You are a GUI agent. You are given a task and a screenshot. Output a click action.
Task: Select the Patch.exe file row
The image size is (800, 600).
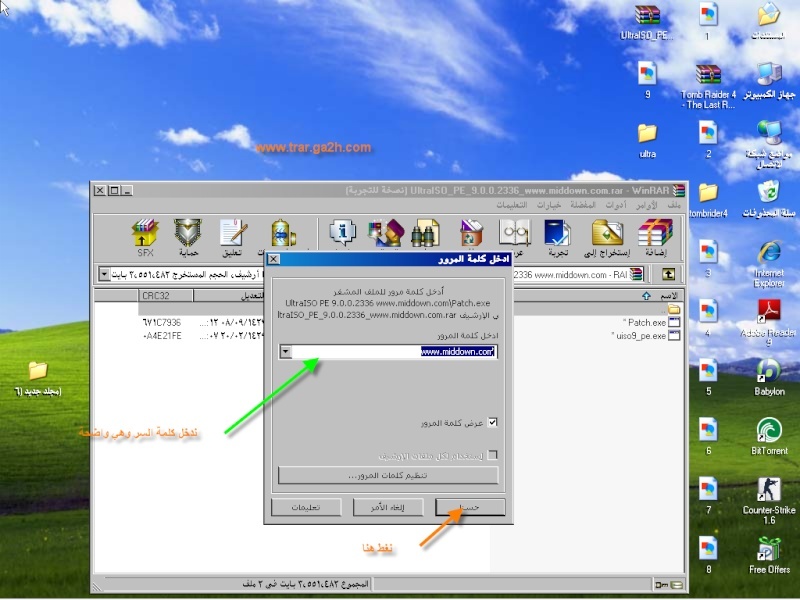click(646, 322)
